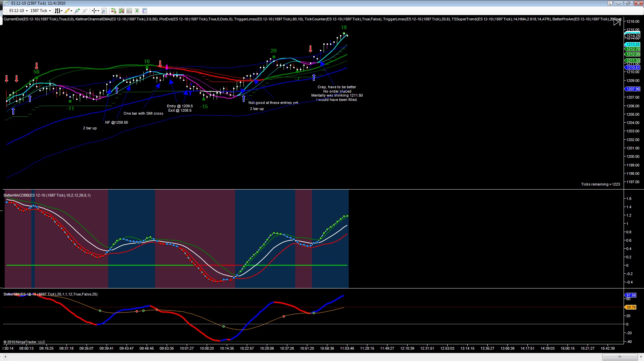Open the drawing tools pencil dropdown
The width and height of the screenshot is (644, 361).
pyautogui.click(x=68, y=11)
